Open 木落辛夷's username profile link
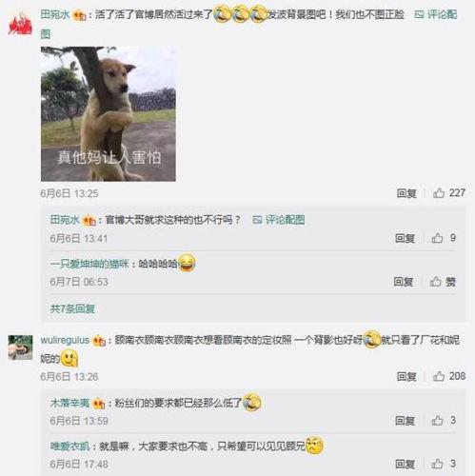This screenshot has width=475, height=476. (x=69, y=403)
